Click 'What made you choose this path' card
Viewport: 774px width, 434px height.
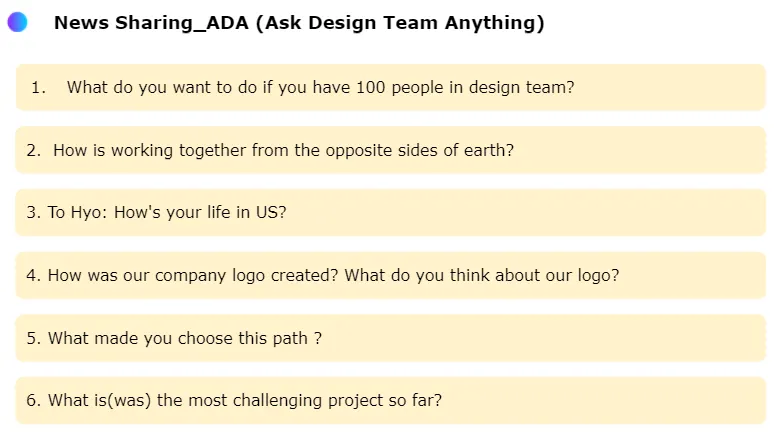[x=184, y=338]
